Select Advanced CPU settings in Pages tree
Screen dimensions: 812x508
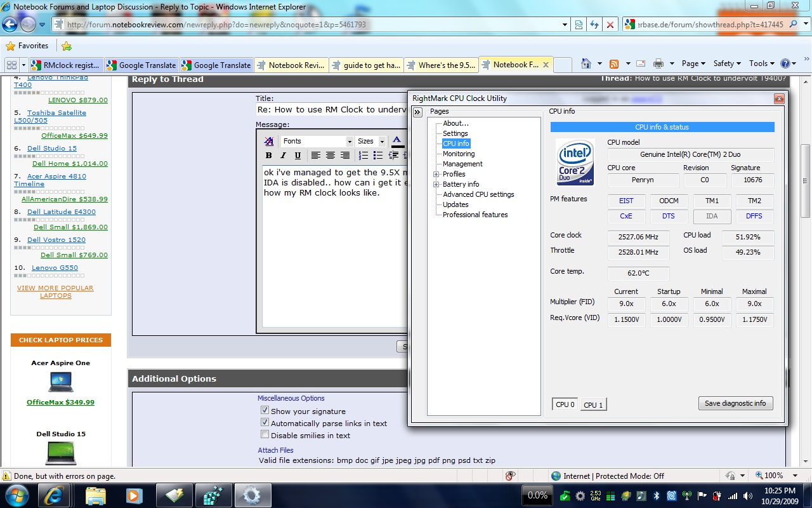coord(478,194)
